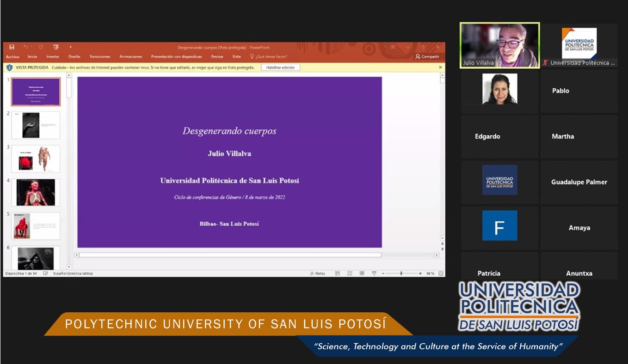Toggle the Notas notes pane
The image size is (628, 364).
point(318,273)
